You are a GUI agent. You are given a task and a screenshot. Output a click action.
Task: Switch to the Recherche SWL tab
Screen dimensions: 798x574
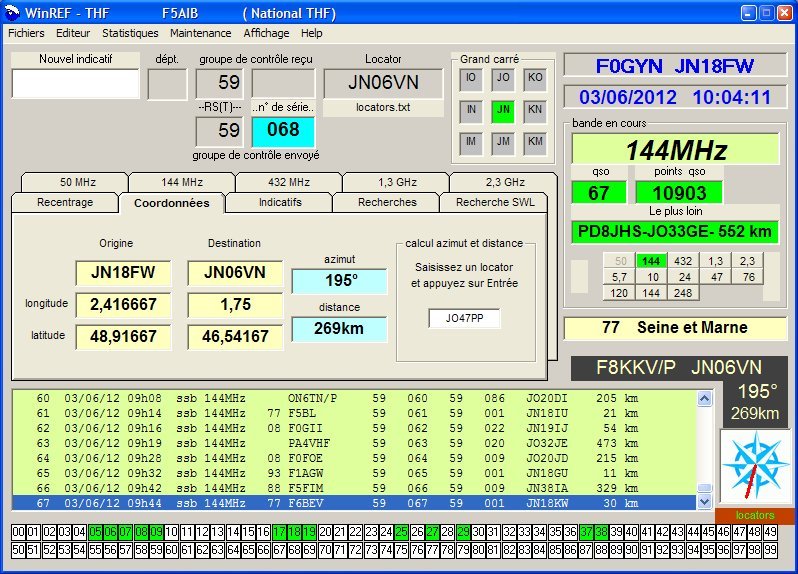click(x=495, y=202)
